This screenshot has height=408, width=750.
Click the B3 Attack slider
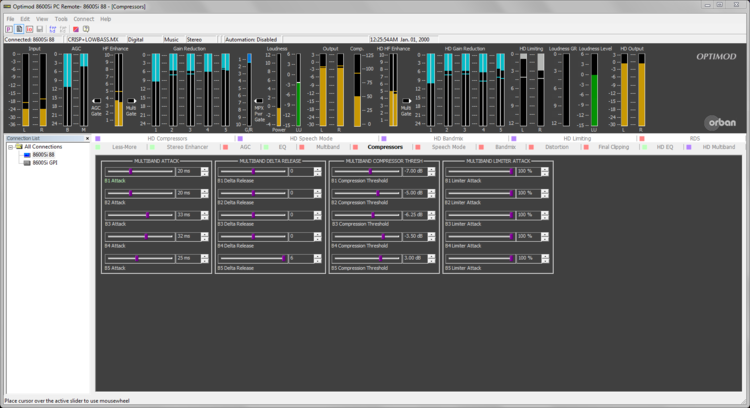147,215
